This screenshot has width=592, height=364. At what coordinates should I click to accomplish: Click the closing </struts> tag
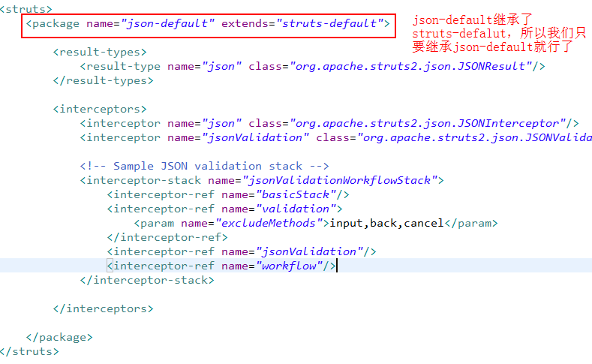(x=29, y=351)
